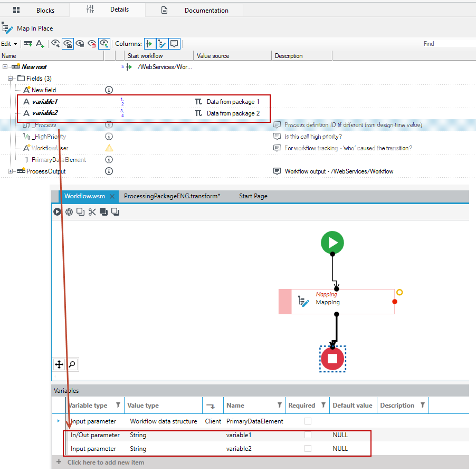Screen dimensions: 476x473
Task: Collapse the New root tree node
Action: pos(5,67)
